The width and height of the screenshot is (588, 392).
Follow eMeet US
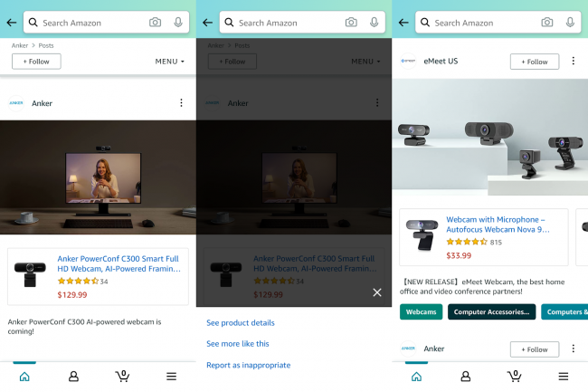tap(535, 62)
